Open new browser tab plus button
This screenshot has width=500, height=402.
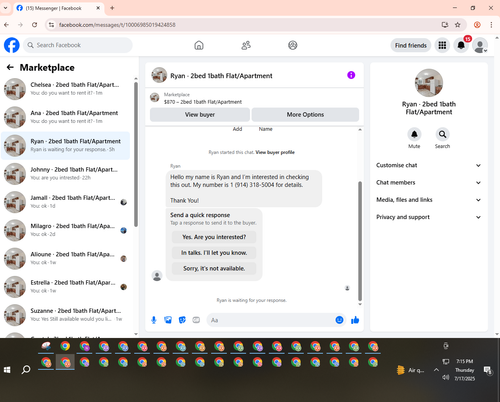112,8
